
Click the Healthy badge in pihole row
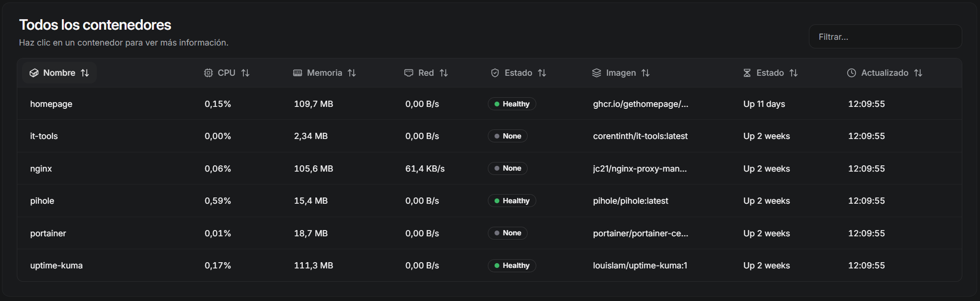coord(512,201)
